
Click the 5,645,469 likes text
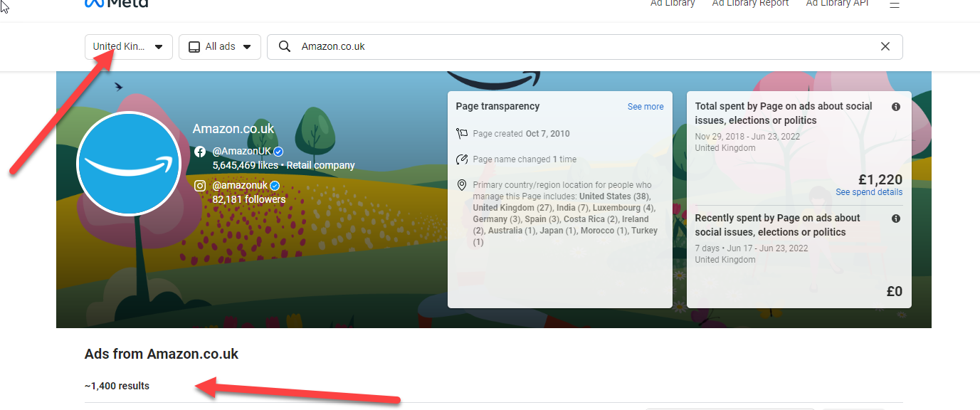pos(245,165)
